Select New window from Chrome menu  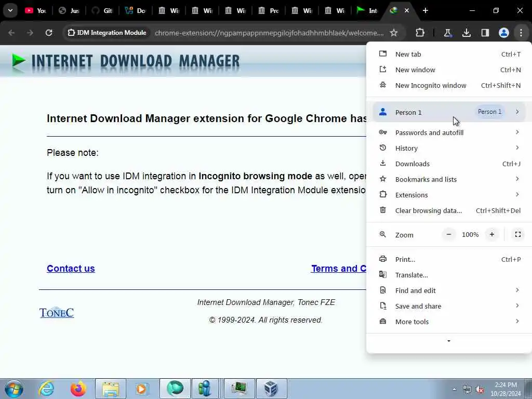pyautogui.click(x=449, y=70)
